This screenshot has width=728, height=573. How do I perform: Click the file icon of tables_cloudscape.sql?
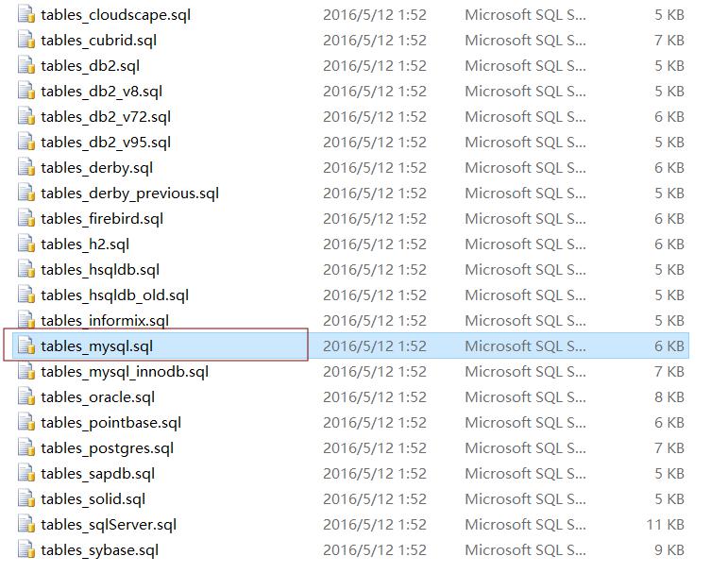coord(26,14)
